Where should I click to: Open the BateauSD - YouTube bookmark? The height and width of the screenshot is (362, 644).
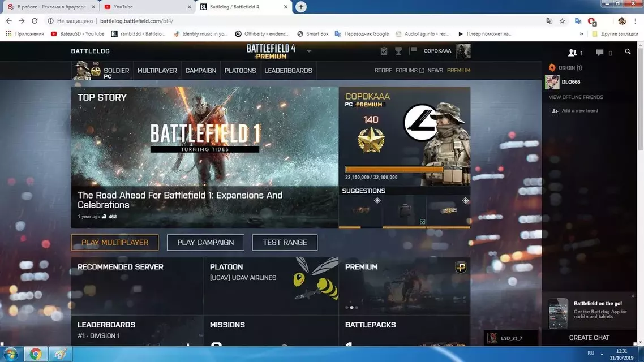[78, 34]
